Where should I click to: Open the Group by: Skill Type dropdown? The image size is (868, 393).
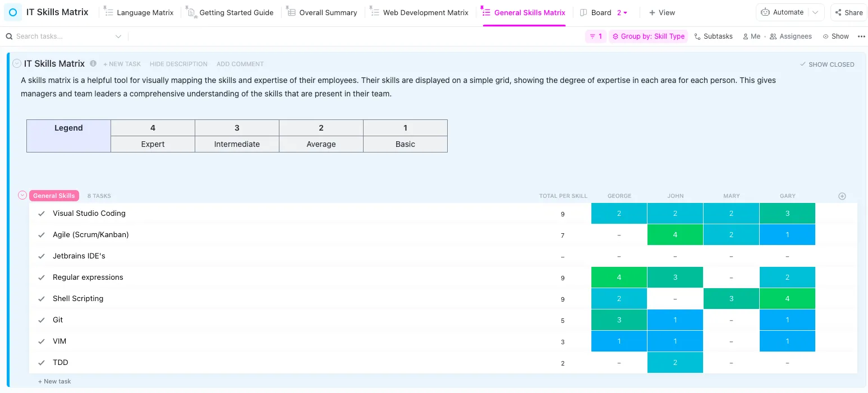click(x=648, y=36)
